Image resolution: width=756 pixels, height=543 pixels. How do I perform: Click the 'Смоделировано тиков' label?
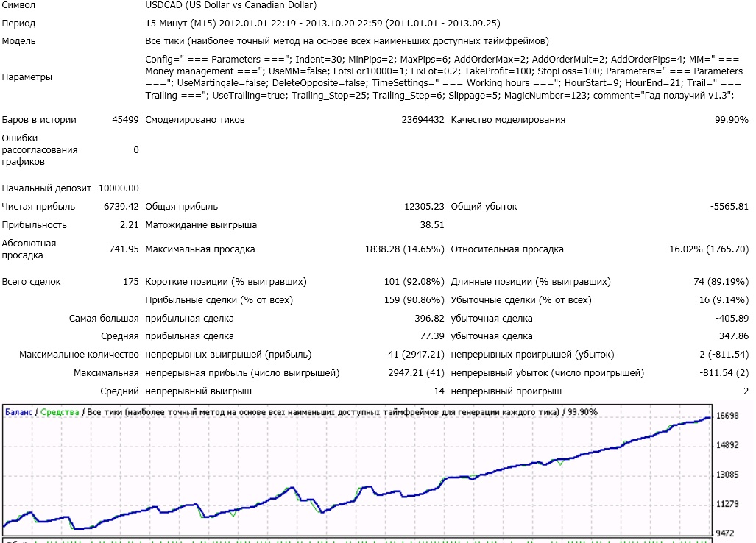[195, 119]
